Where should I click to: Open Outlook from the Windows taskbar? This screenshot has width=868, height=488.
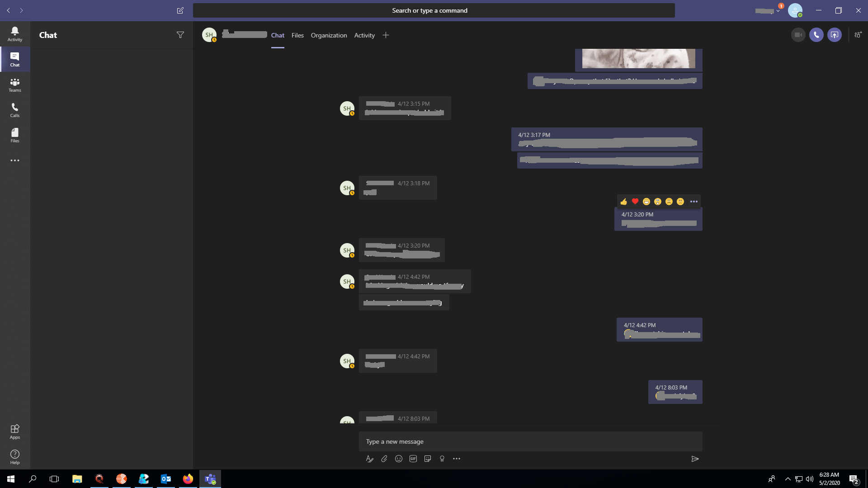(166, 479)
